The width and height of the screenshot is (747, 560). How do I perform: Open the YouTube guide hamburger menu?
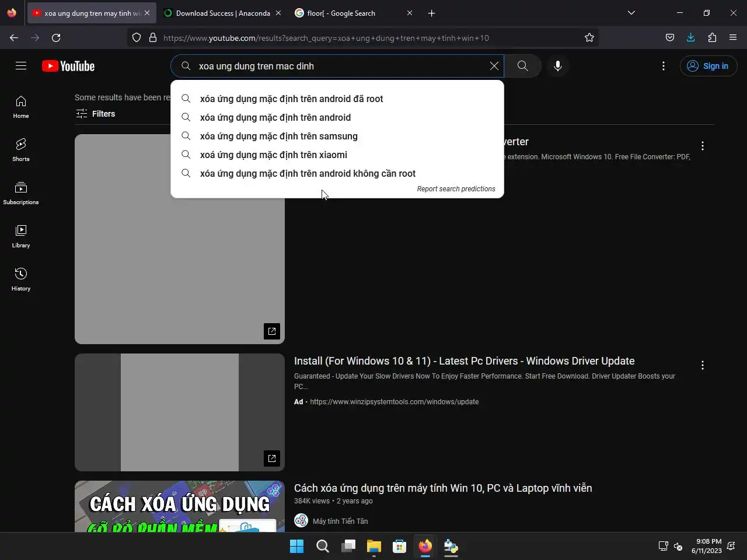point(21,66)
